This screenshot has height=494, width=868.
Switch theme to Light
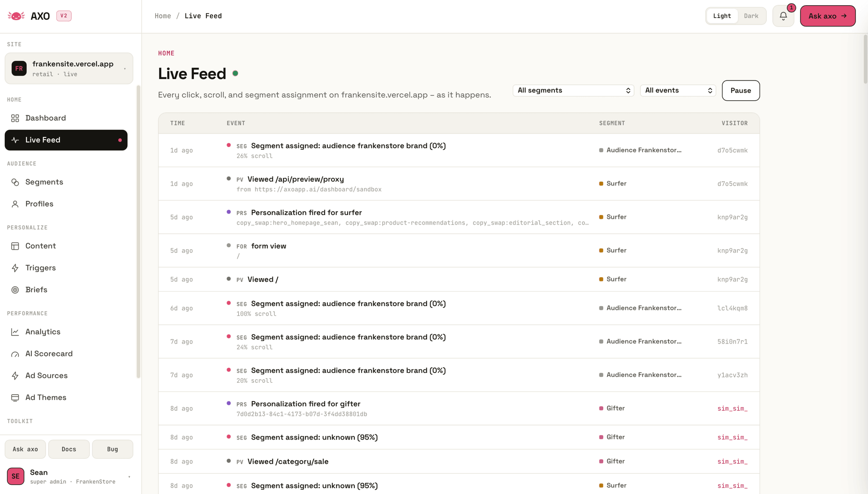point(722,16)
